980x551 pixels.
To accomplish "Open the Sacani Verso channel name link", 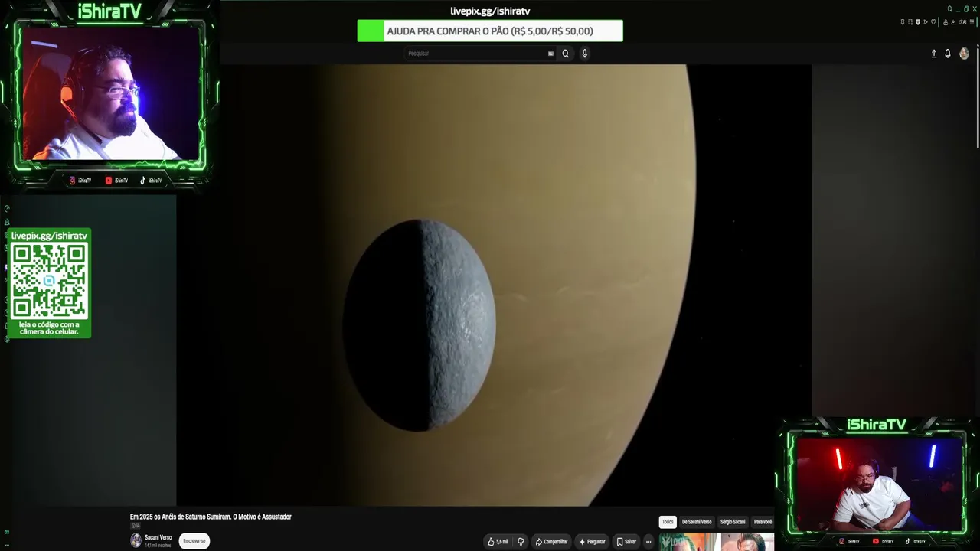I will pyautogui.click(x=158, y=537).
